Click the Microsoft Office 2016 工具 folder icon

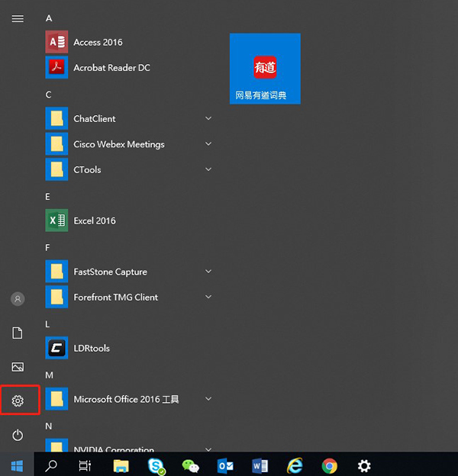coord(56,399)
